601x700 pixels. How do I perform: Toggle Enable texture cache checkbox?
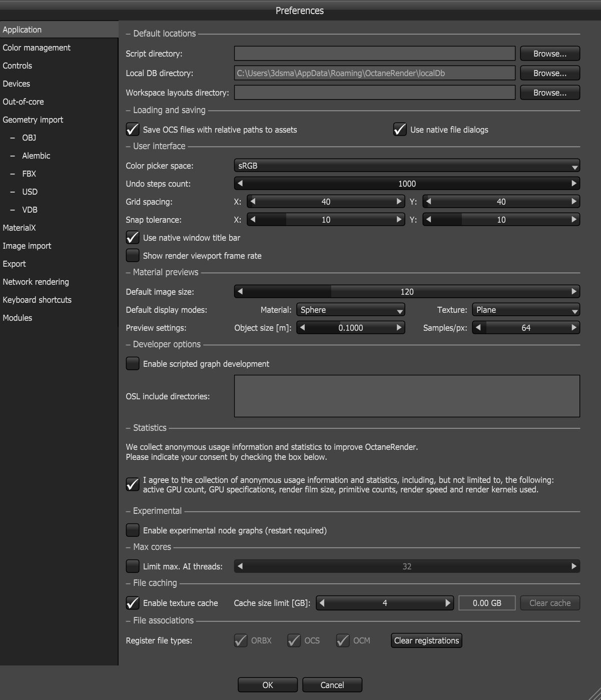point(133,603)
